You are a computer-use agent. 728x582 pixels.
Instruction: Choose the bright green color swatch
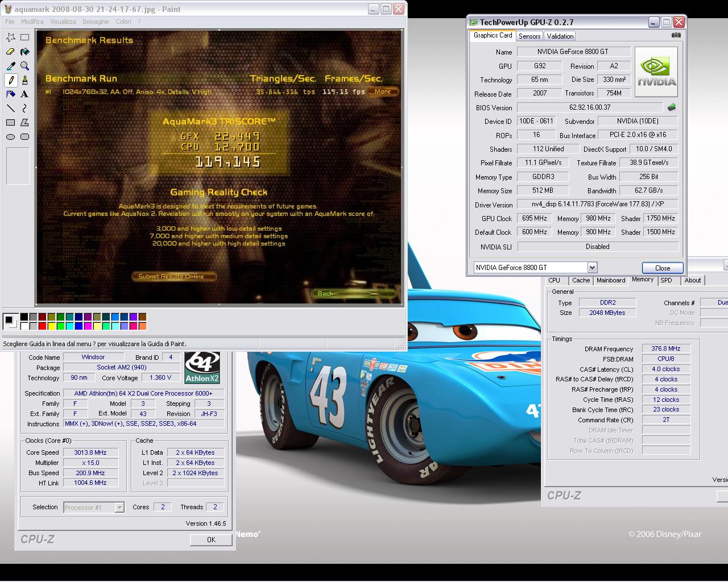pyautogui.click(x=61, y=326)
